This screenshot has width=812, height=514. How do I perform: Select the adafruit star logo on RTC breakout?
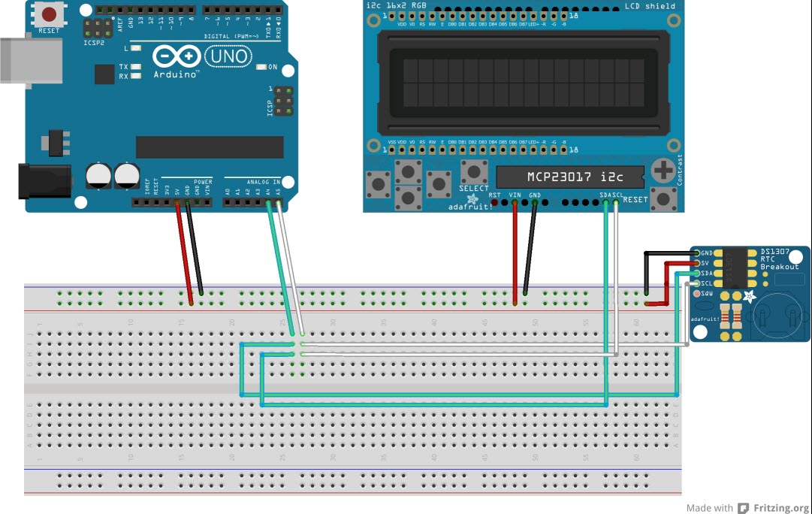click(x=750, y=297)
